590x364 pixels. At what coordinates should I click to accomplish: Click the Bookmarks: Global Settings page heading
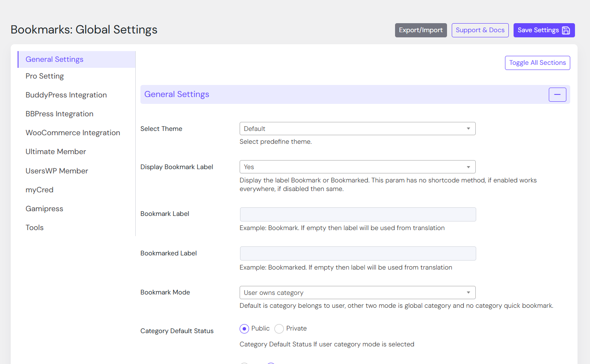pos(84,30)
